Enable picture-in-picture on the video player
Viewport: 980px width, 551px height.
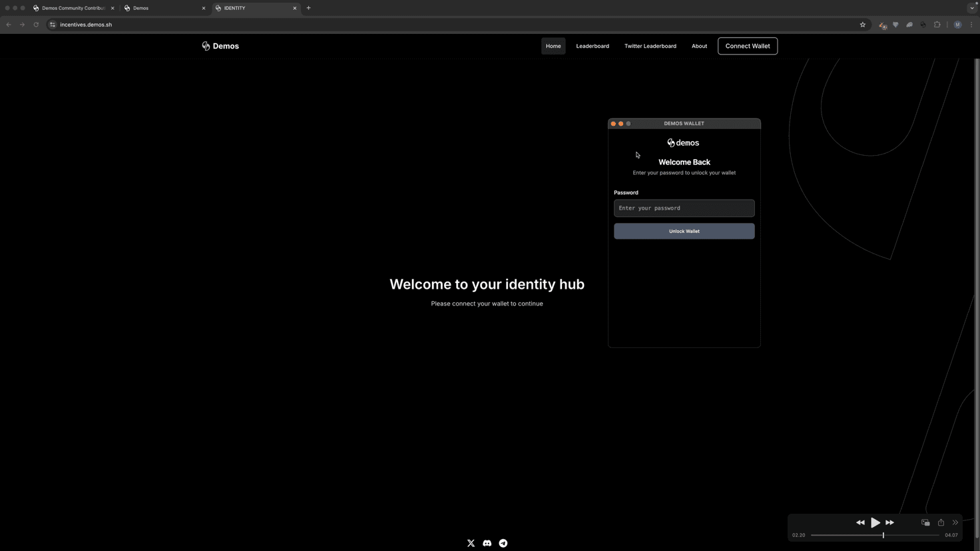pos(925,522)
